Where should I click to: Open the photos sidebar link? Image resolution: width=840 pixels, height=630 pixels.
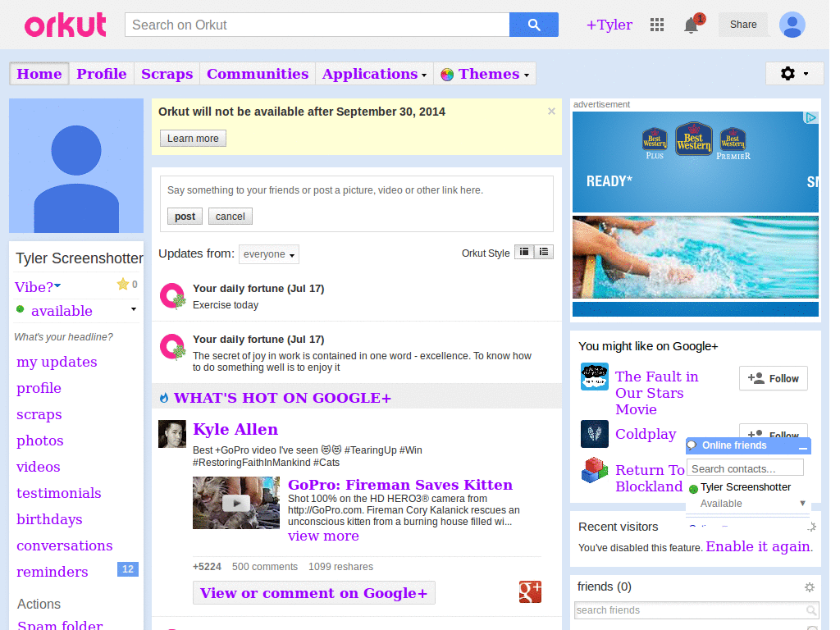[x=40, y=441]
